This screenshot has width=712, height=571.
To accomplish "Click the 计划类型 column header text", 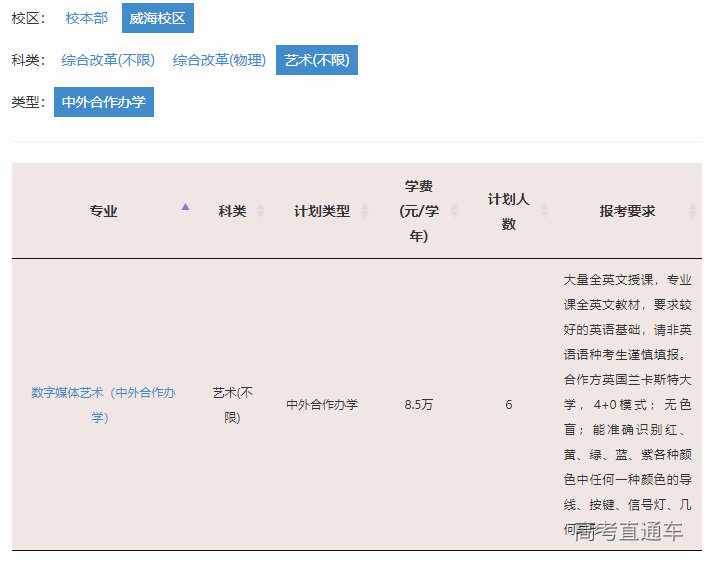I will [x=322, y=211].
